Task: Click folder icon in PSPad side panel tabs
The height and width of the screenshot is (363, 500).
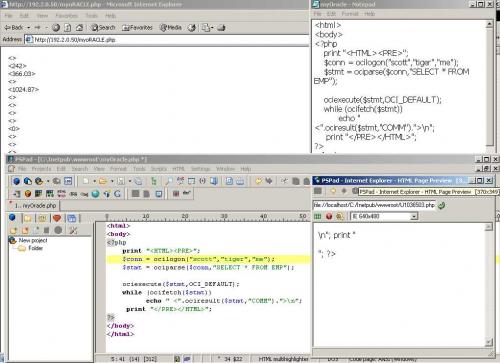Action: tap(28, 218)
